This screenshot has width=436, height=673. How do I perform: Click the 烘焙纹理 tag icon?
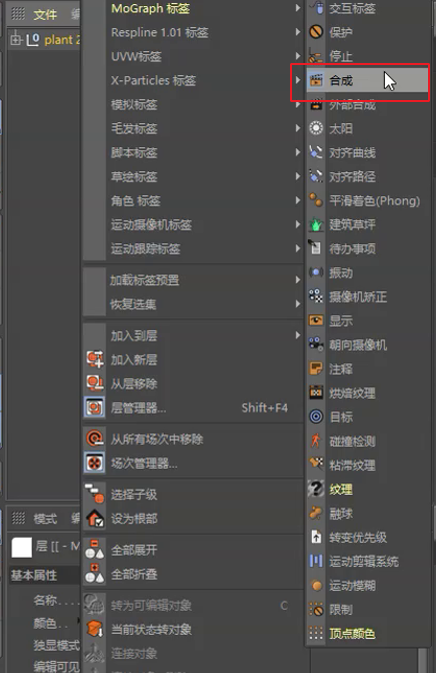(x=316, y=392)
